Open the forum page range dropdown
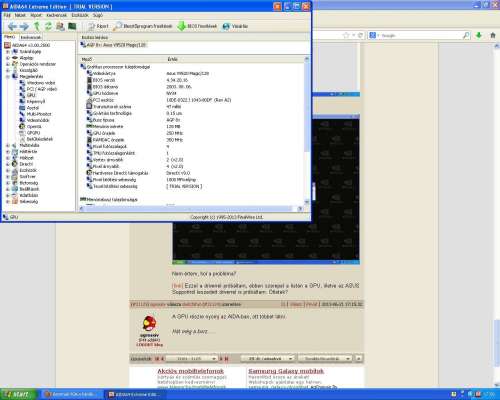 (x=191, y=359)
